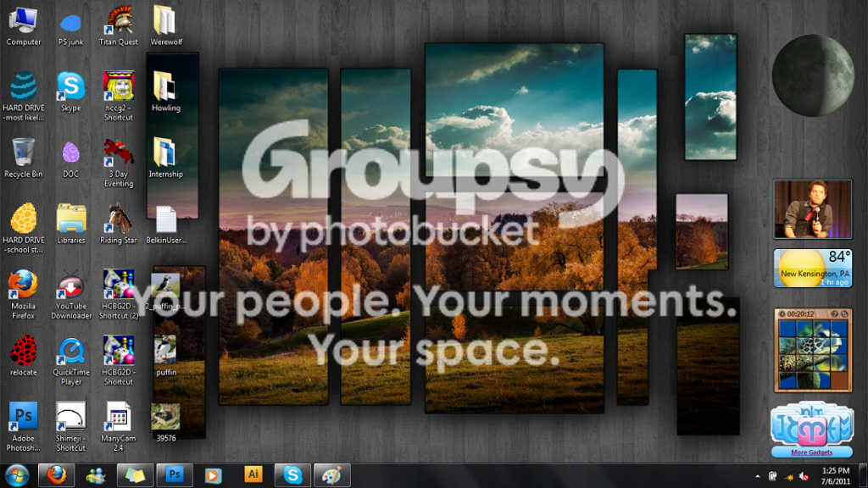Open the power tray icon
The image size is (868, 488).
pos(773,476)
